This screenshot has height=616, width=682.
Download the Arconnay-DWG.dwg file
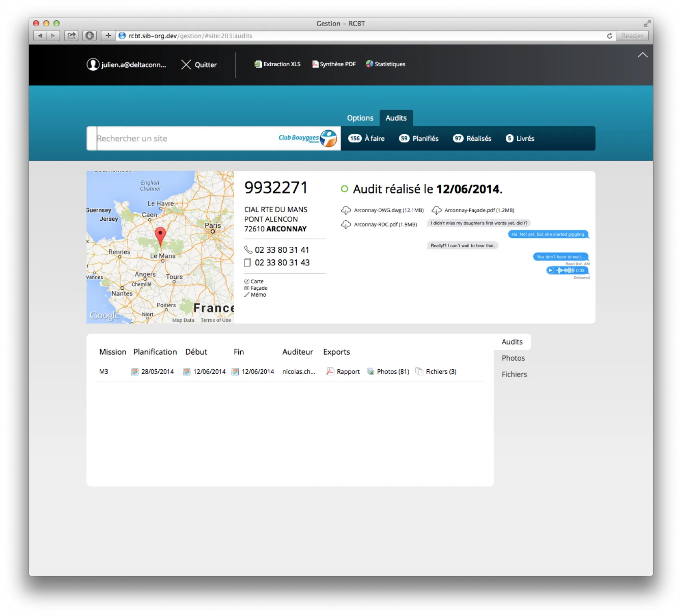tap(346, 210)
